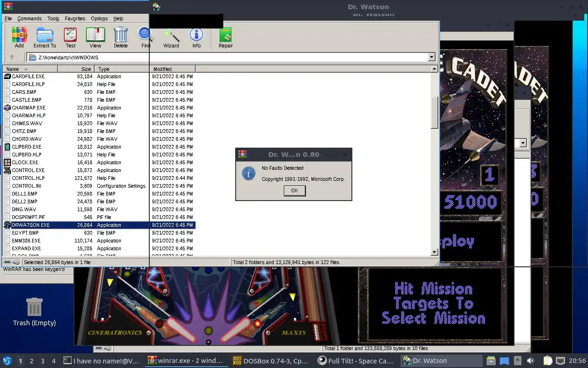Open the Tools menu
Viewport: 588px width, 368px height.
[53, 18]
